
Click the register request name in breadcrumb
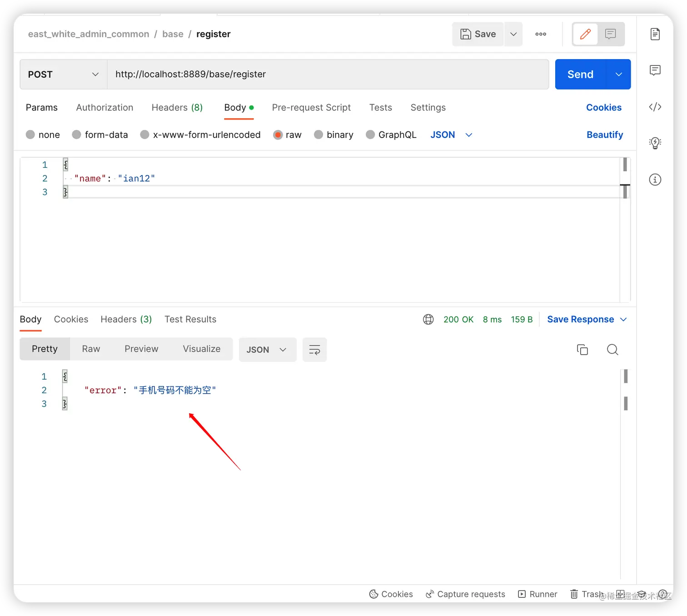point(213,34)
